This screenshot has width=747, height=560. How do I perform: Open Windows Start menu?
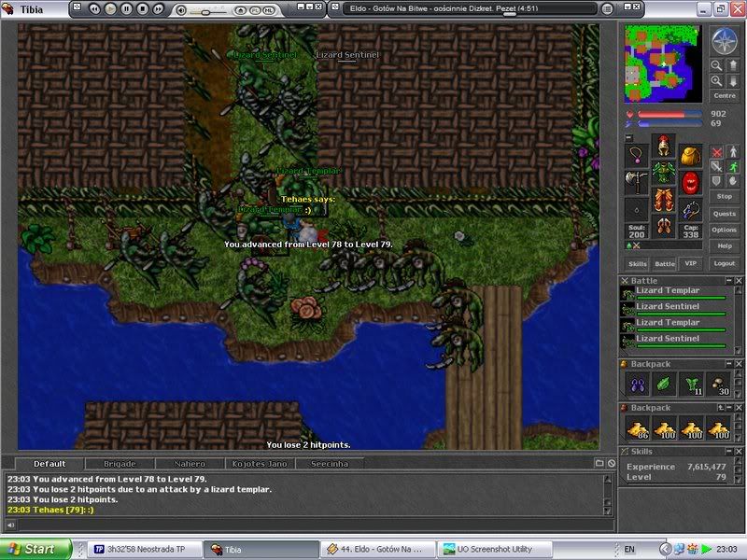tap(35, 549)
